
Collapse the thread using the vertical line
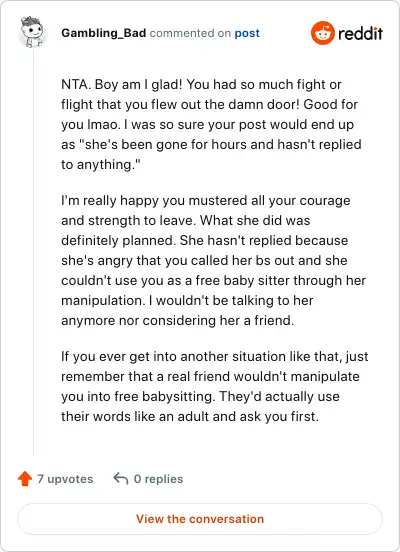(x=33, y=252)
